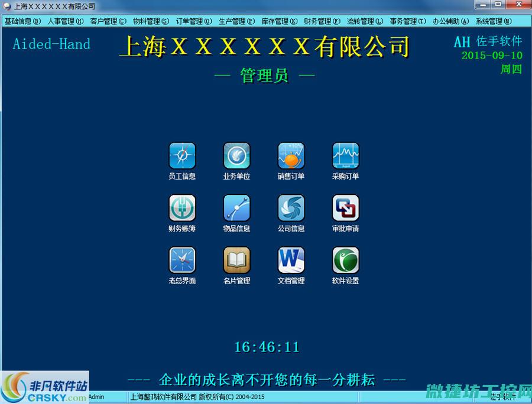
Task: Open the 名片管理 book icon
Action: coord(236,260)
